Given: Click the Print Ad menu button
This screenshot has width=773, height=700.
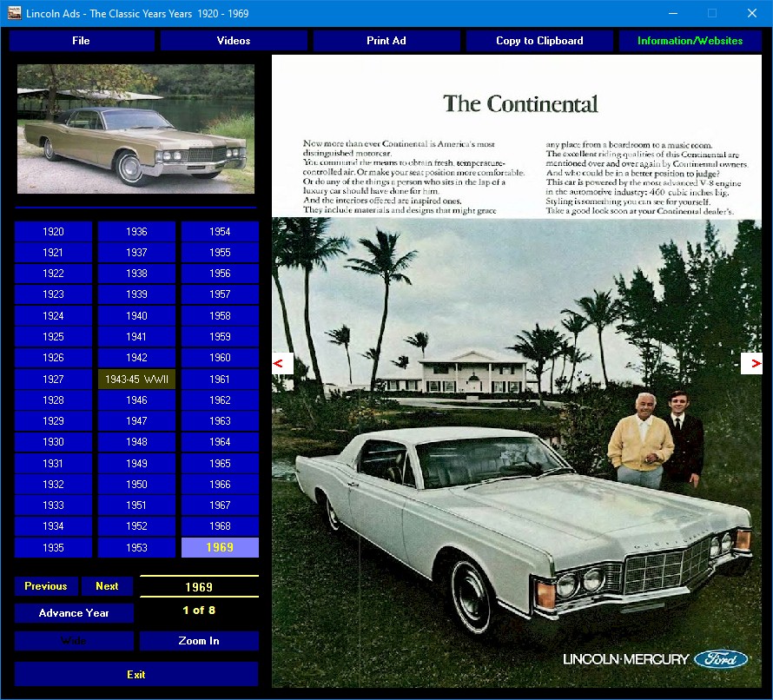Looking at the screenshot, I should [386, 41].
